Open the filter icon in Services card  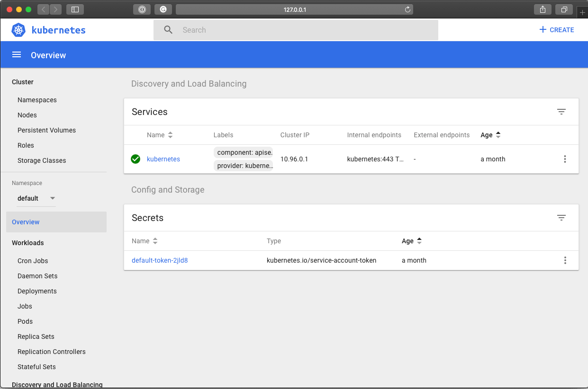[x=561, y=112]
